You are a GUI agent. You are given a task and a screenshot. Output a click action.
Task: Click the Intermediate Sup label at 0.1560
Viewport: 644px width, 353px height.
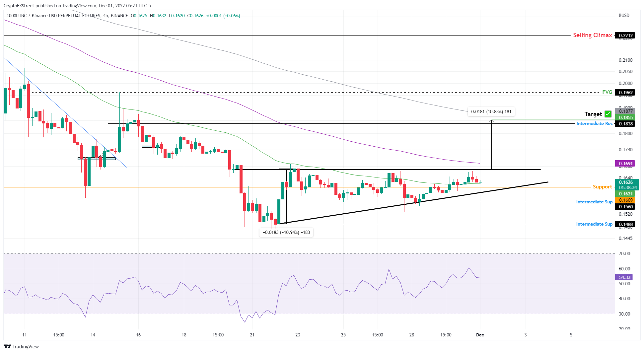(x=594, y=202)
